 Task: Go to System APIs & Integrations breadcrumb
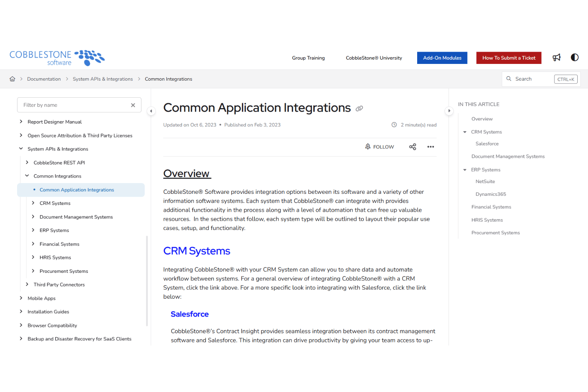[103, 79]
